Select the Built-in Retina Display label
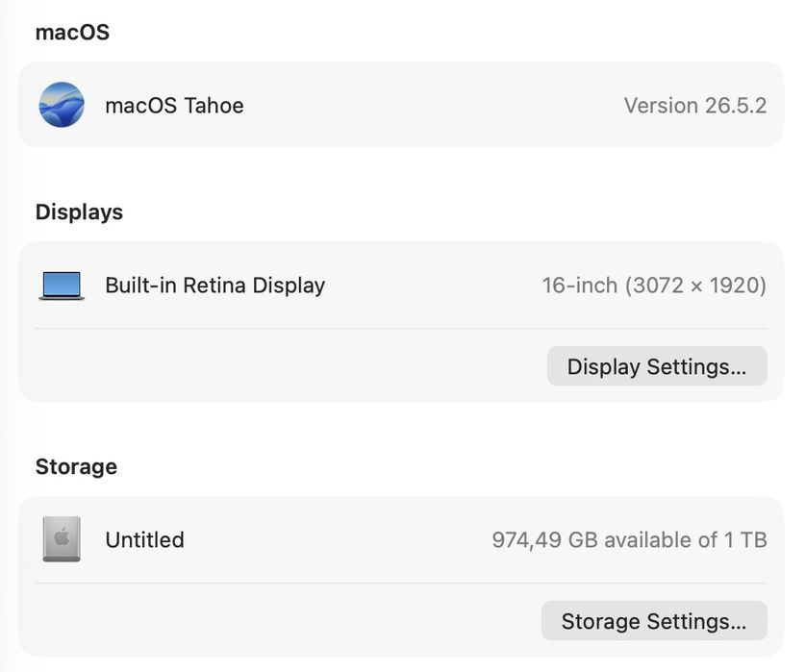806x672 pixels. (214, 286)
